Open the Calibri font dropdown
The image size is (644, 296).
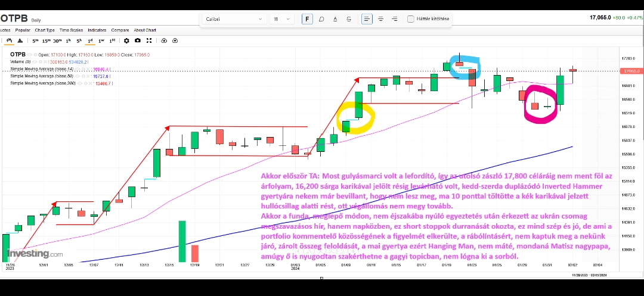tap(234, 19)
